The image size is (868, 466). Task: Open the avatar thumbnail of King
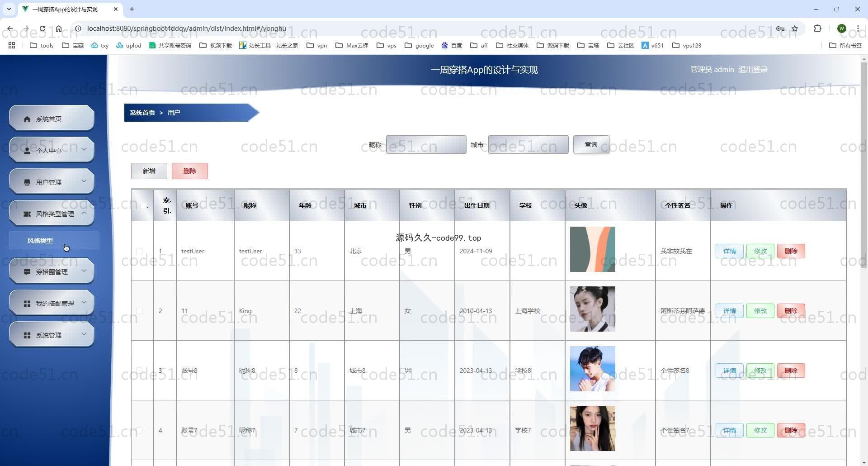tap(592, 309)
